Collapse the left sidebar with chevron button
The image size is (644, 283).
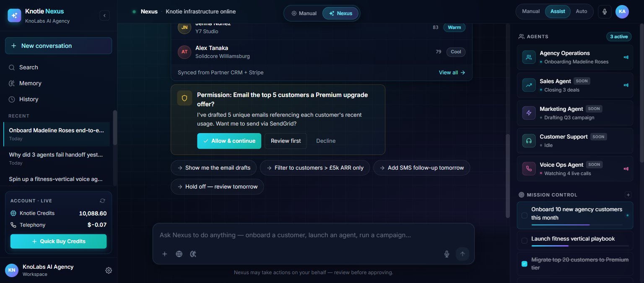pyautogui.click(x=104, y=16)
